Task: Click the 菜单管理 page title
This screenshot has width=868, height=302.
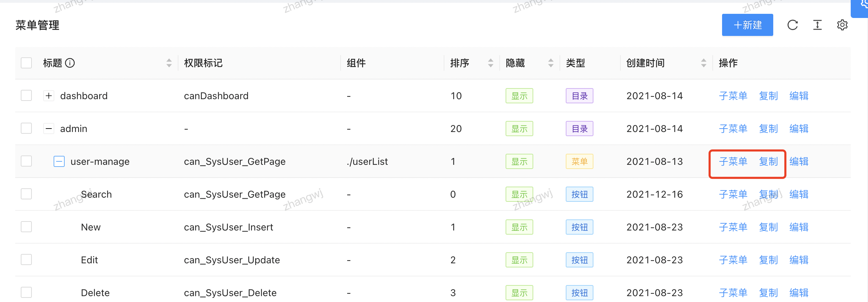Action: point(37,25)
